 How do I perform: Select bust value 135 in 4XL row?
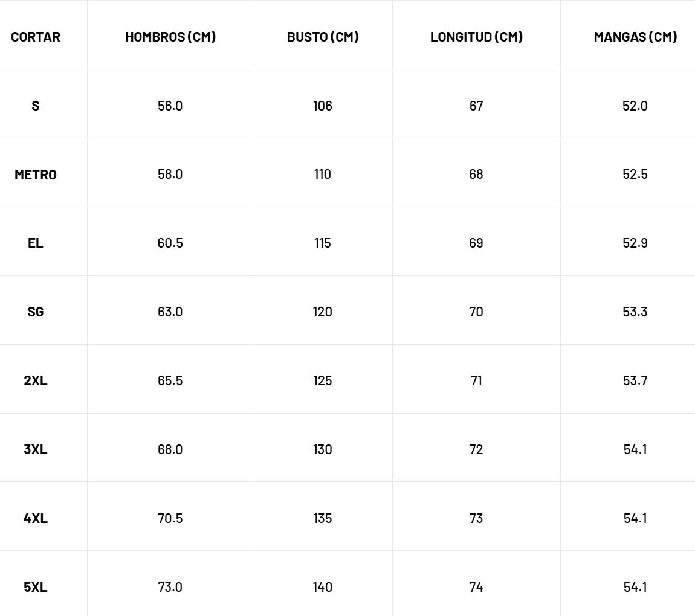(x=323, y=518)
